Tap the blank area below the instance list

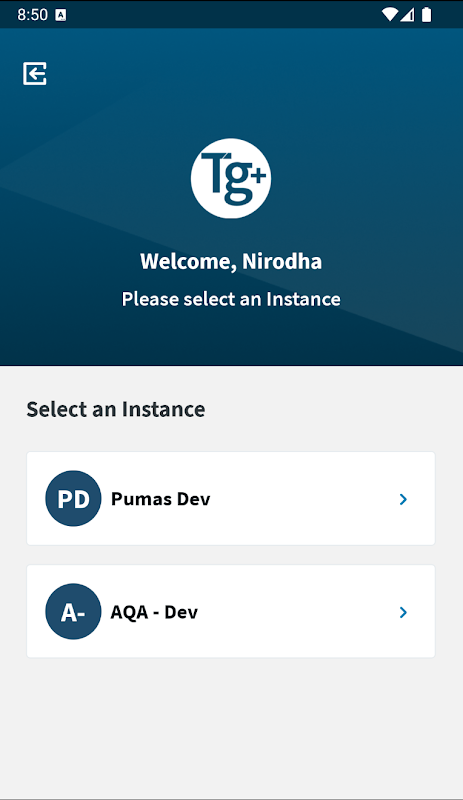point(231,724)
